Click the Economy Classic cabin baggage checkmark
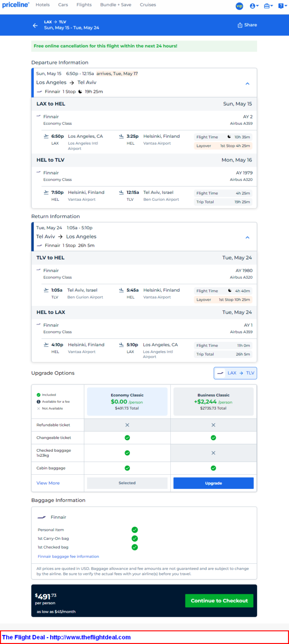 tap(127, 468)
